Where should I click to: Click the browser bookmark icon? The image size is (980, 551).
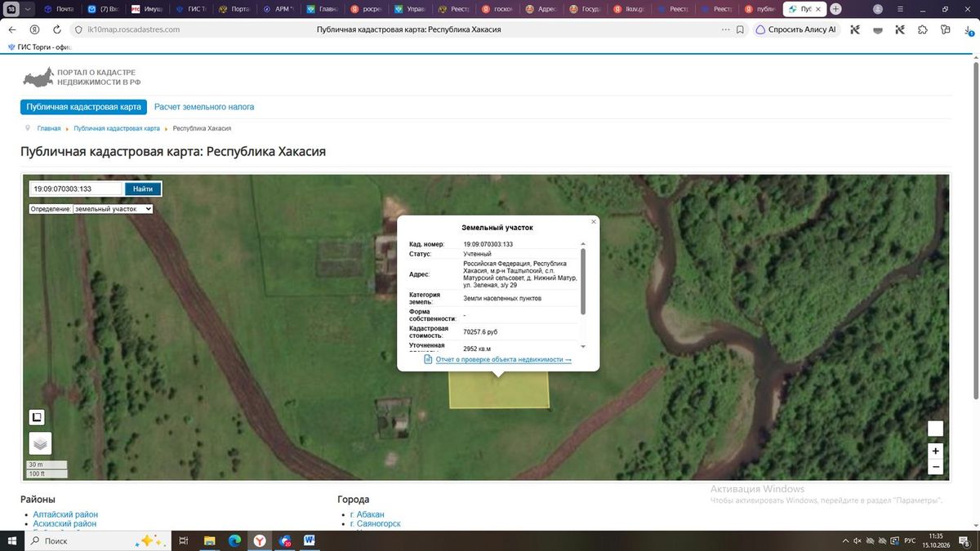tap(740, 29)
